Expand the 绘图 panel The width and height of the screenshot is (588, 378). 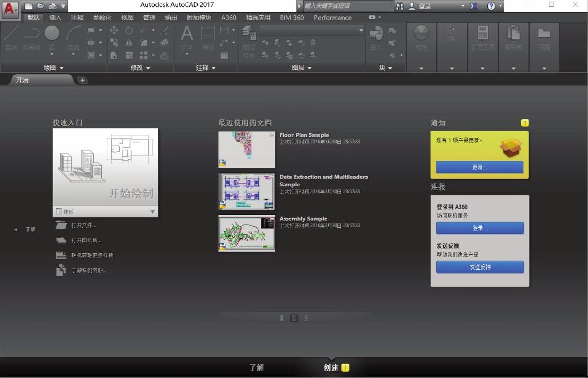[x=53, y=67]
